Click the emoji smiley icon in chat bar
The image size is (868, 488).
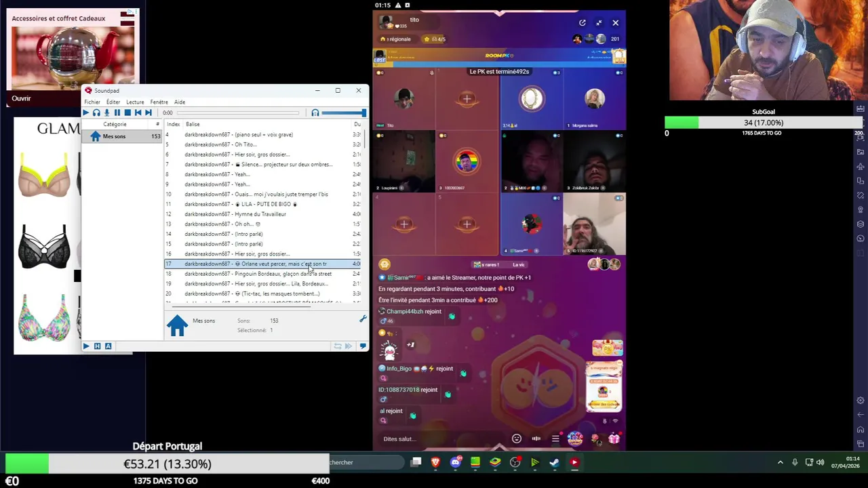[x=517, y=439]
